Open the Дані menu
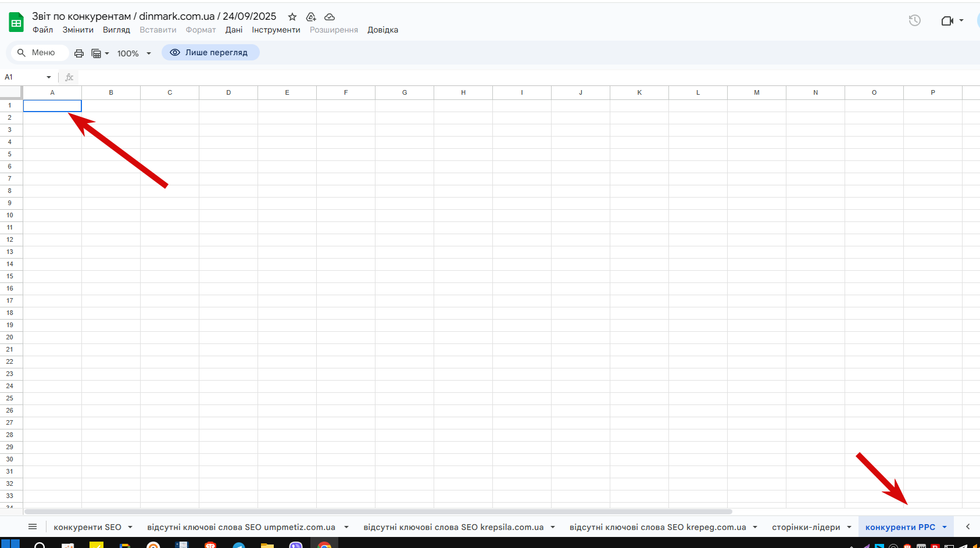The image size is (980, 548). pyautogui.click(x=234, y=30)
